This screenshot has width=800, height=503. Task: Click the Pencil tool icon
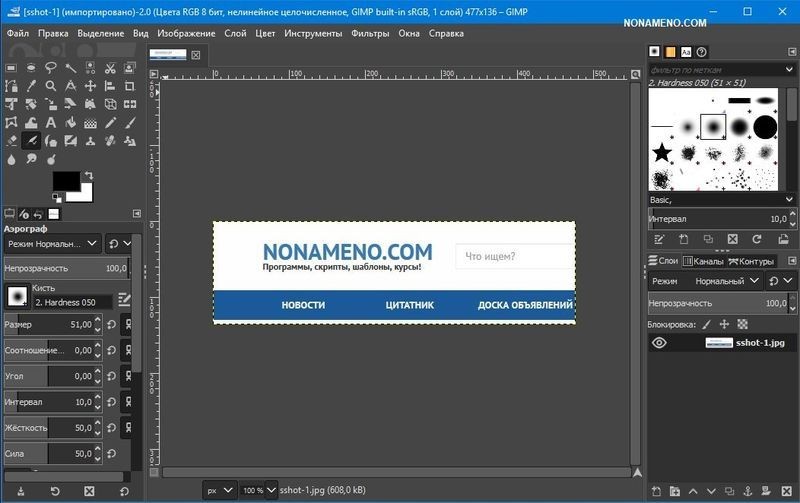pyautogui.click(x=110, y=121)
